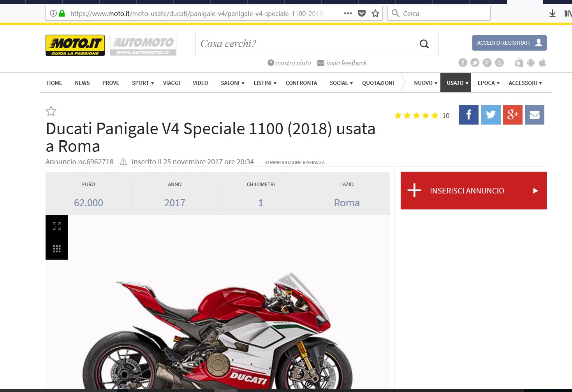Viewport: 572px width, 392px height.
Task: Click the Apple app icon
Action: (542, 63)
